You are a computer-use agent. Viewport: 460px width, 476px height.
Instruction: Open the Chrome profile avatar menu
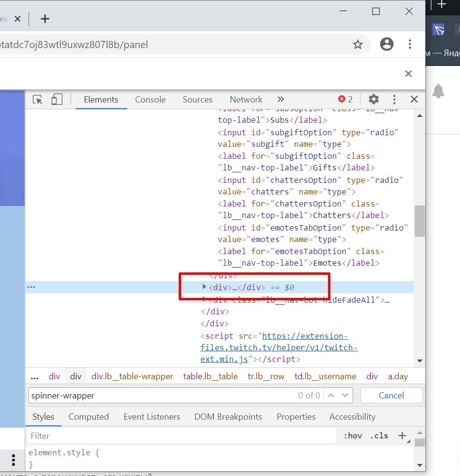click(386, 45)
